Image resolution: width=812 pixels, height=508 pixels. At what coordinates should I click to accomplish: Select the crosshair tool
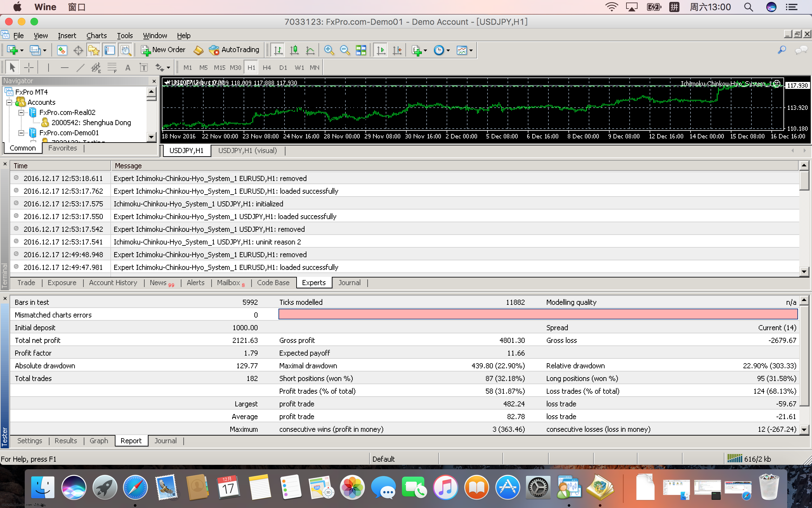tap(29, 68)
